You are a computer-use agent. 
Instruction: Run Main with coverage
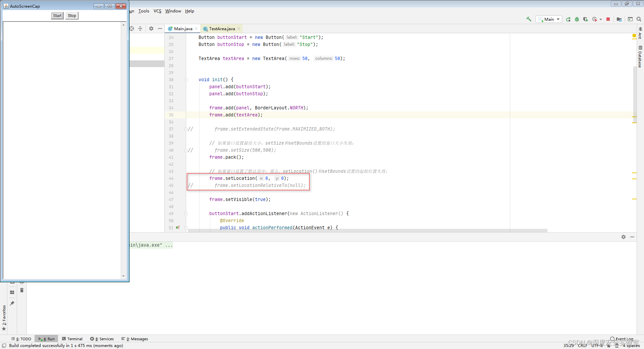coord(586,19)
